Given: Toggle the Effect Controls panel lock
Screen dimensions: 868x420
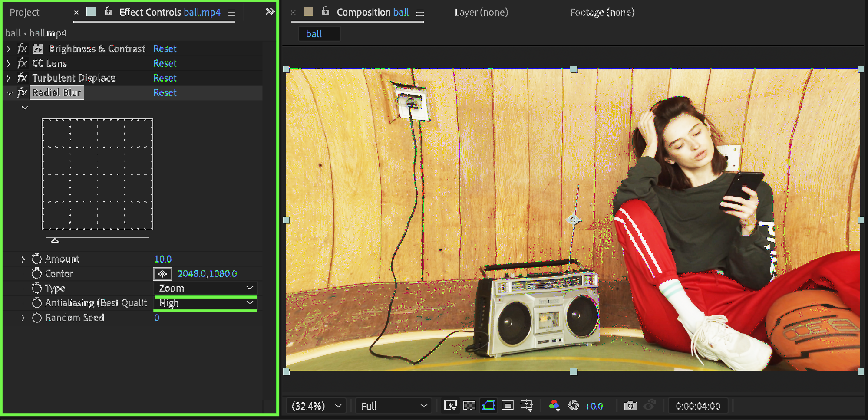Looking at the screenshot, I should tap(109, 11).
